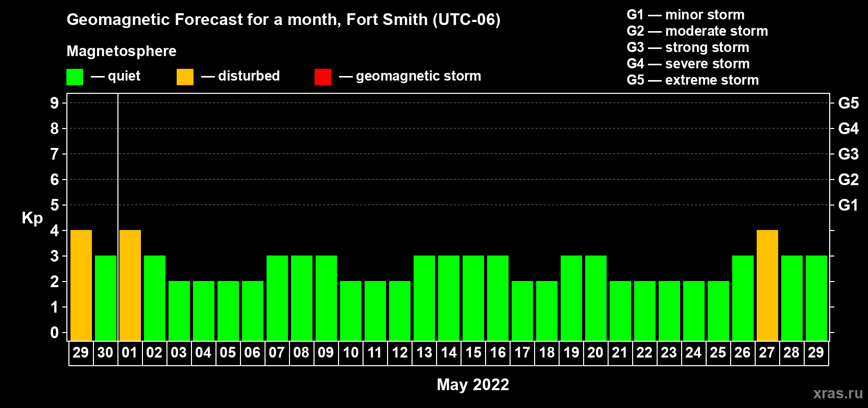Image resolution: width=868 pixels, height=408 pixels.
Task: Click the green quiet legend swatch
Action: [75, 77]
